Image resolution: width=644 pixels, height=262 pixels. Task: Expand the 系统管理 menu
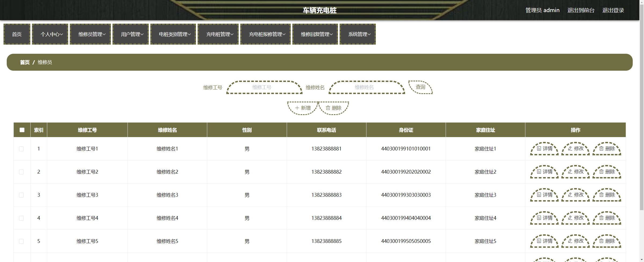(358, 34)
